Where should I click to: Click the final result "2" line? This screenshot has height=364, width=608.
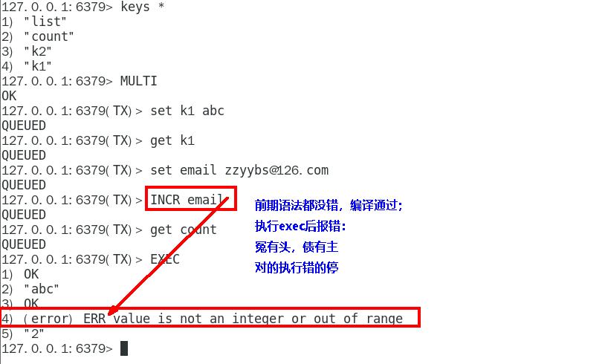pos(22,334)
